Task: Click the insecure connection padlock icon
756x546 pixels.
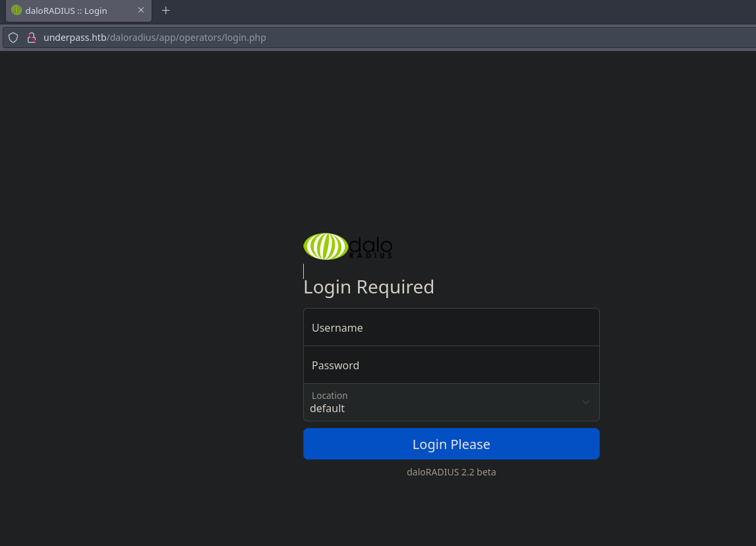Action: (x=32, y=38)
